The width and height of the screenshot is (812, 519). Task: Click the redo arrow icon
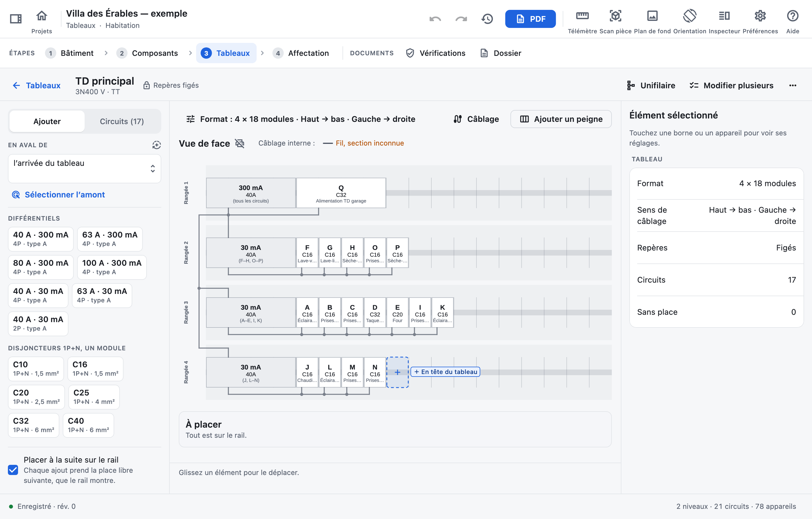tap(461, 19)
